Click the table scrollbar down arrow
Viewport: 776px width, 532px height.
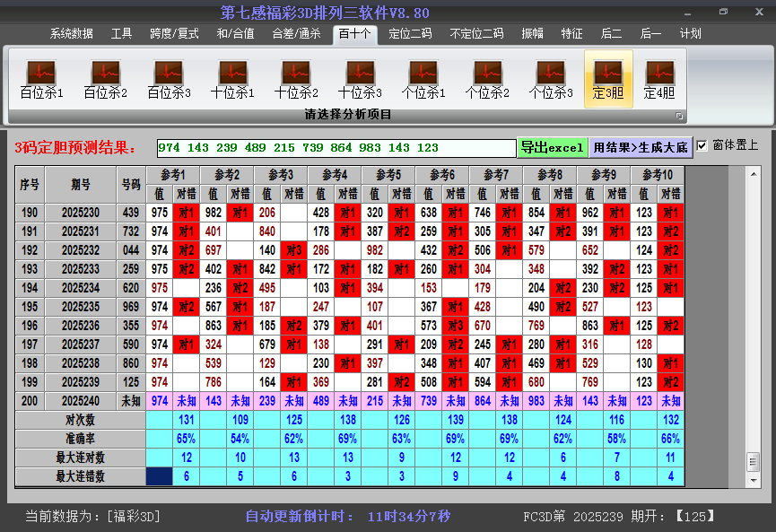(753, 478)
